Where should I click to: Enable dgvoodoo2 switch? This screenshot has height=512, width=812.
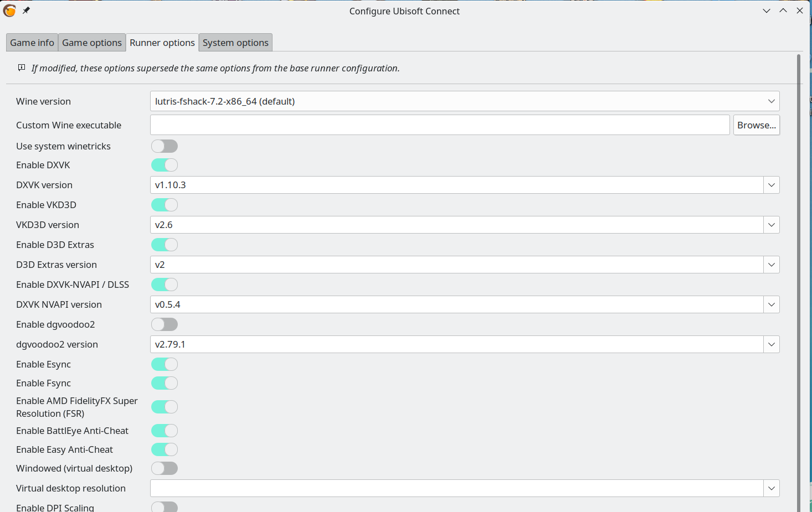click(x=165, y=324)
